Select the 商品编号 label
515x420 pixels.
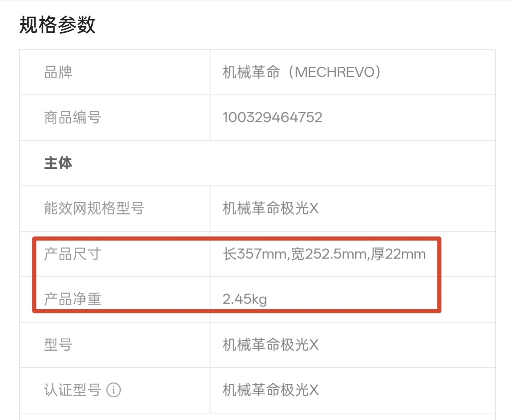pyautogui.click(x=73, y=118)
